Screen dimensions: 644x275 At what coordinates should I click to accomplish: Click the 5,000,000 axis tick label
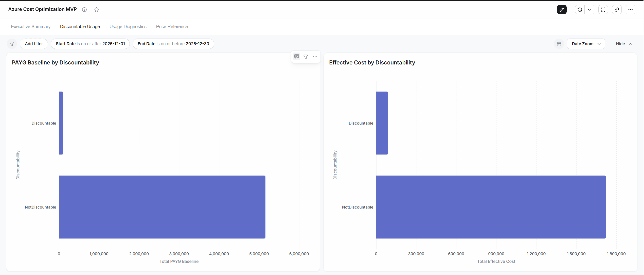259,254
